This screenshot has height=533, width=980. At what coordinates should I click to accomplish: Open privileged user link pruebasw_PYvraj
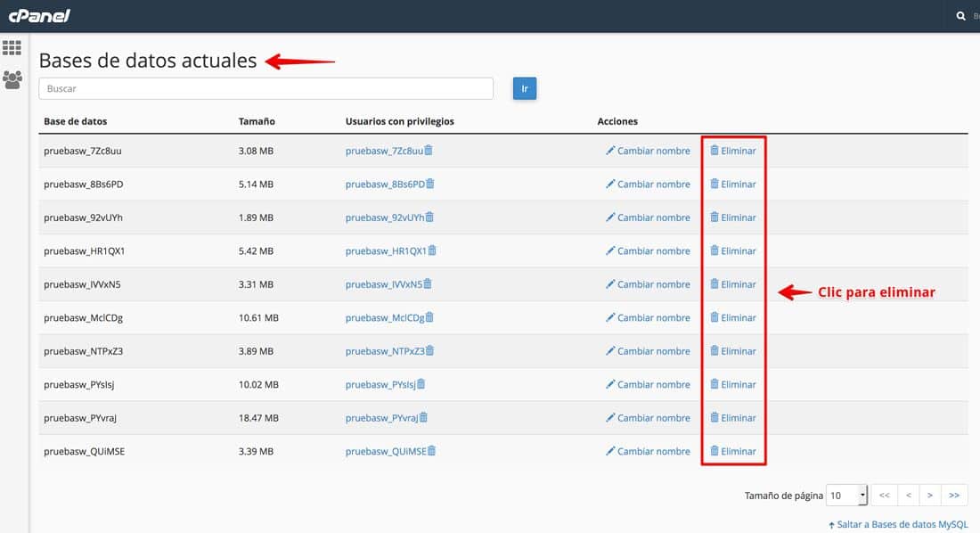tap(381, 418)
